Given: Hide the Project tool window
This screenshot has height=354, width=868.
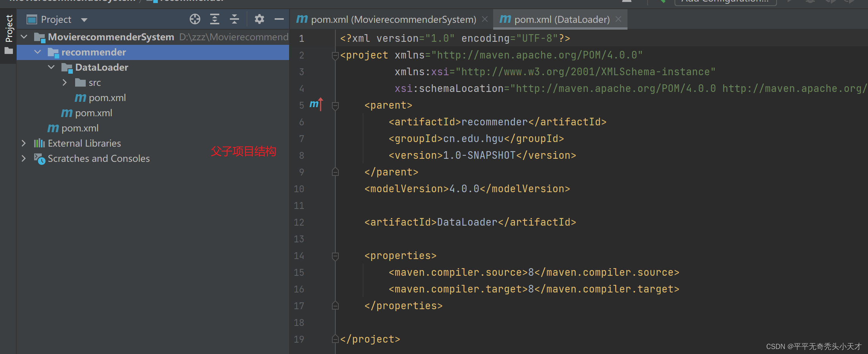Looking at the screenshot, I should [279, 19].
